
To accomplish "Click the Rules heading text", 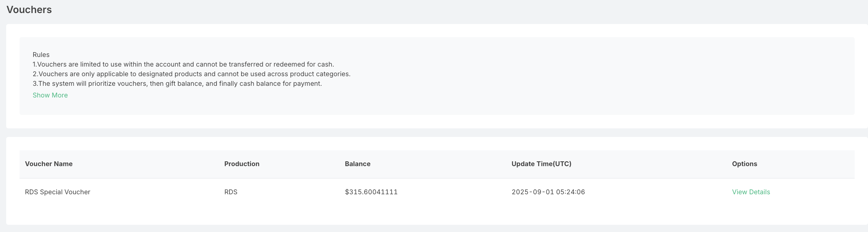I will (x=41, y=55).
